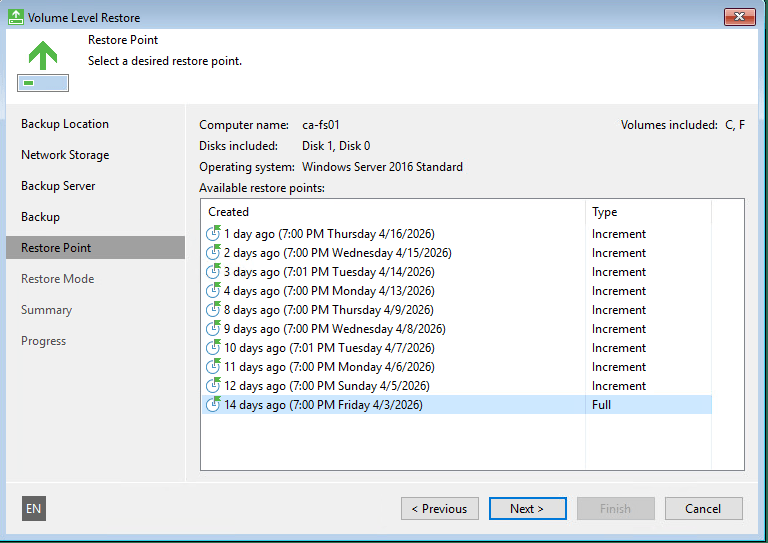Click the green restore arrow wizard icon
Image resolution: width=768 pixels, height=543 pixels.
click(x=43, y=66)
